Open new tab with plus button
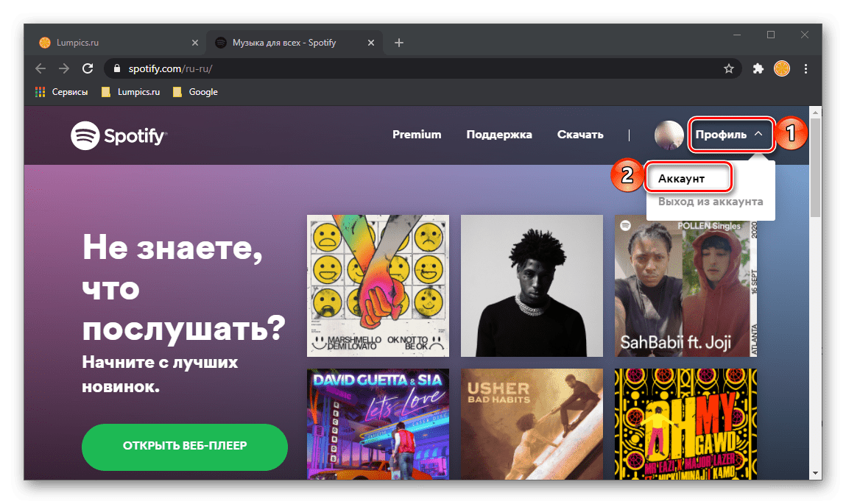 [399, 43]
